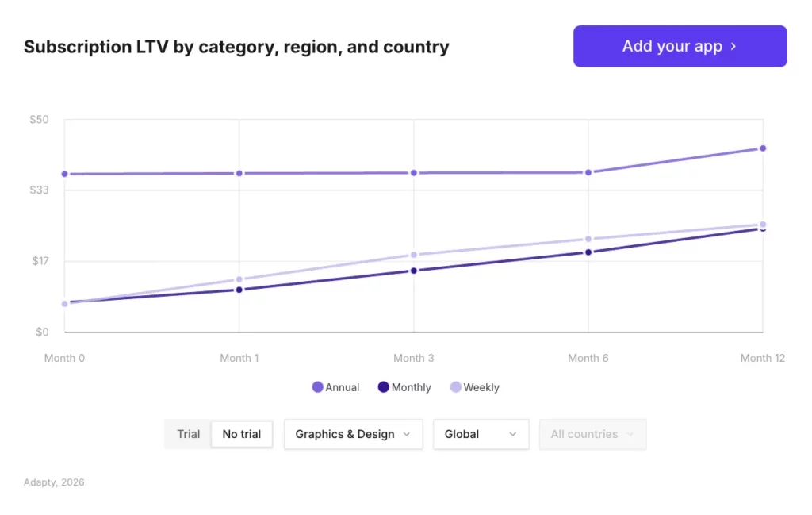Screen dimensions: 812x515
Task: Click the Month 6 axis label
Action: tap(588, 358)
